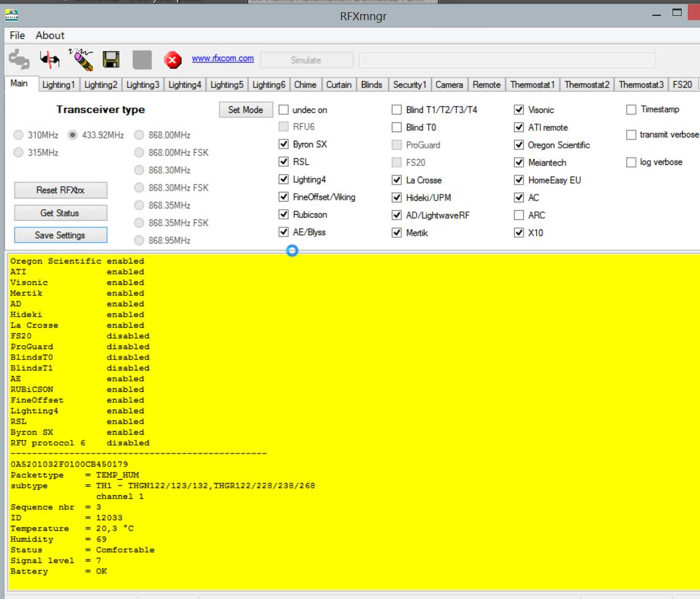The height and width of the screenshot is (599, 700).
Task: Switch to the Lighting2 tab
Action: point(101,84)
